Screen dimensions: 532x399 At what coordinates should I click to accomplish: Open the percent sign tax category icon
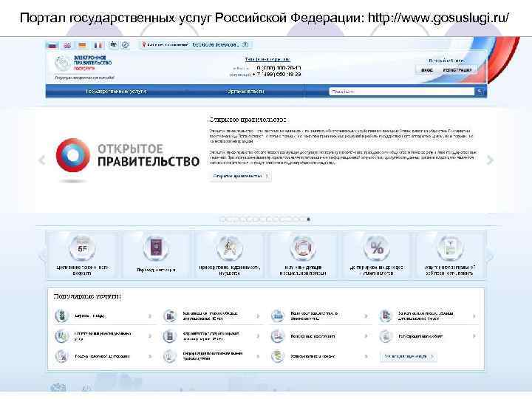pos(377,249)
